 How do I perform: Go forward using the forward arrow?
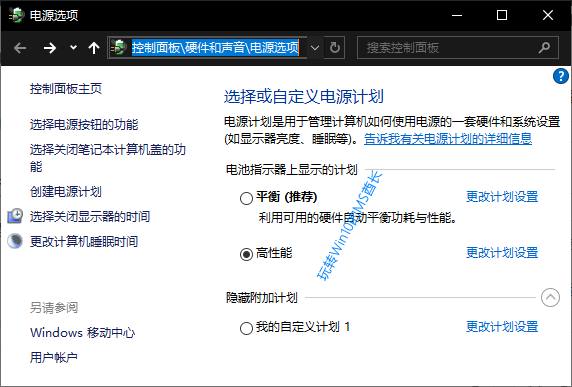50,48
